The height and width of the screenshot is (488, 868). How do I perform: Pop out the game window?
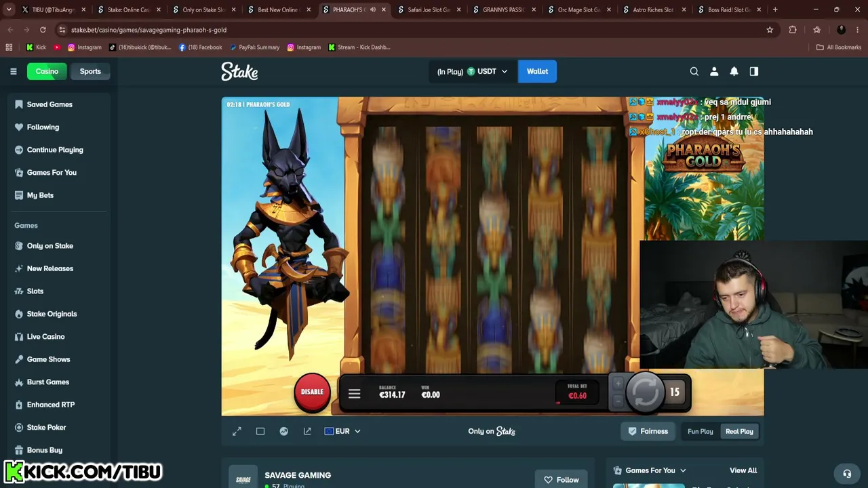[307, 431]
